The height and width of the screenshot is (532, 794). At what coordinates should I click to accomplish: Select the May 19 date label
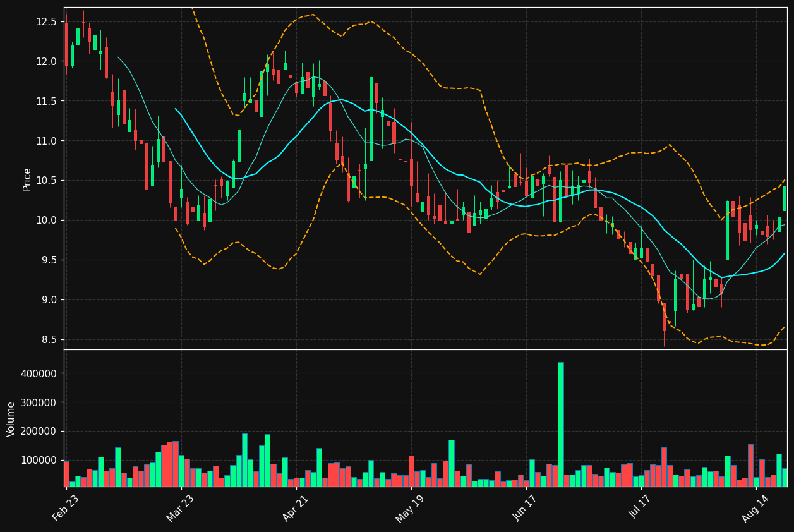[x=411, y=507]
